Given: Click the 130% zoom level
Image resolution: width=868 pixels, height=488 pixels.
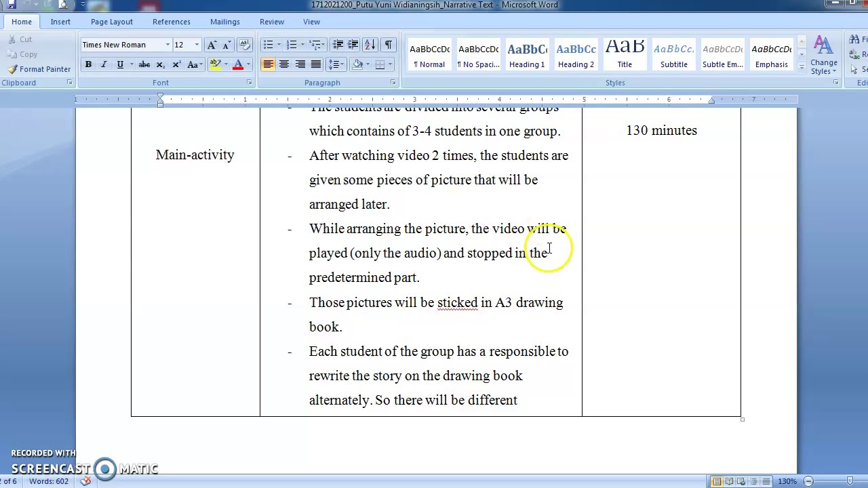Looking at the screenshot, I should [787, 481].
